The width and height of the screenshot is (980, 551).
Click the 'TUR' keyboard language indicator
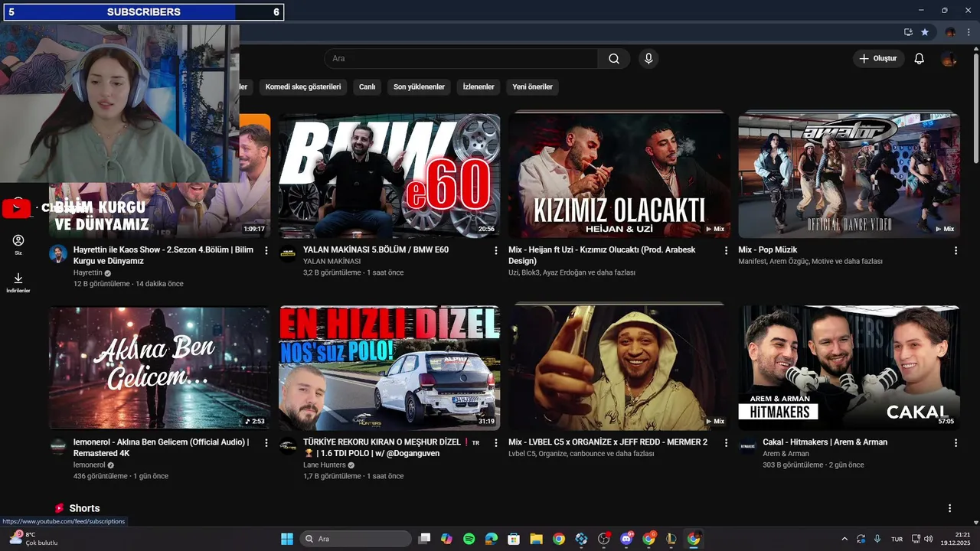897,539
